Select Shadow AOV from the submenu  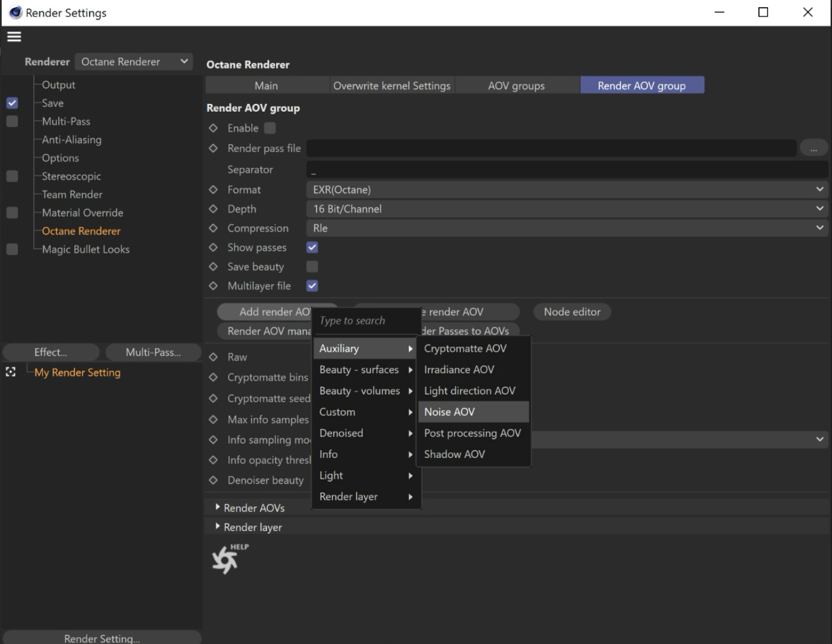[473, 454]
